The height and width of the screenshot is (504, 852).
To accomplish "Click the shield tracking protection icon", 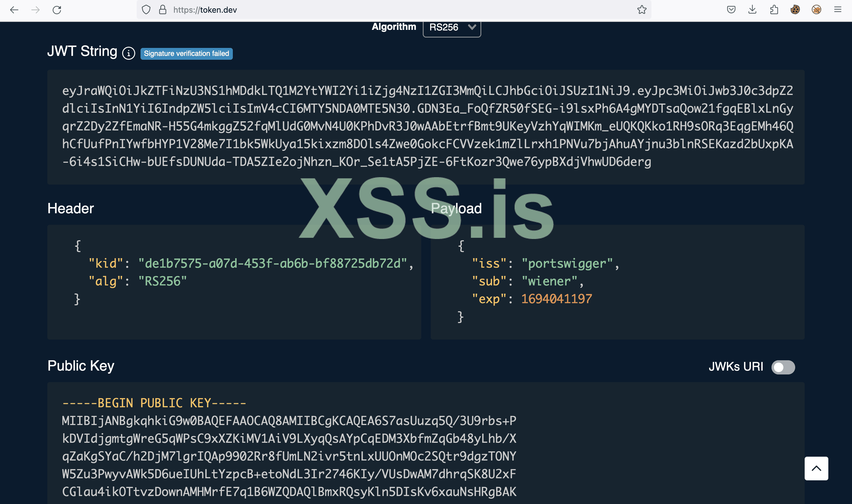I will pos(146,10).
